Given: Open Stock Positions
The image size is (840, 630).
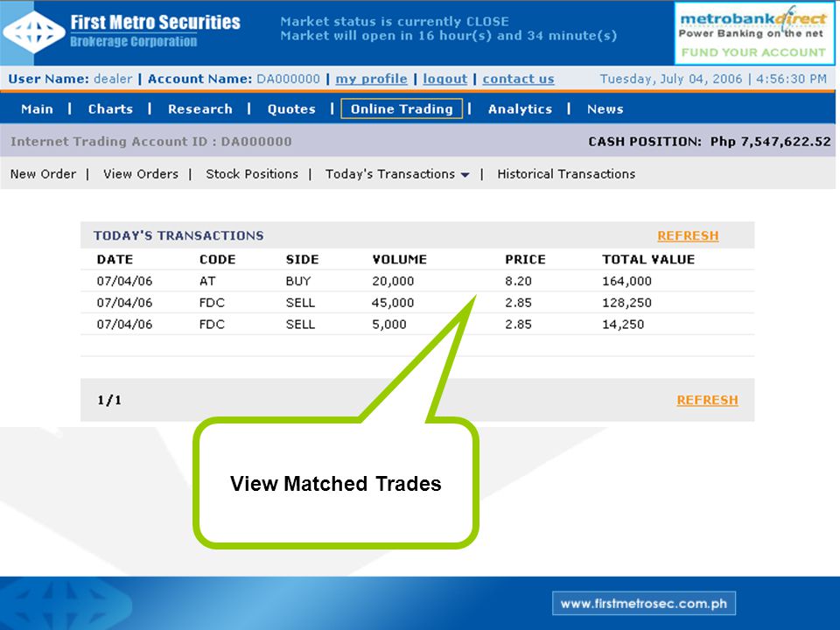Looking at the screenshot, I should (252, 174).
